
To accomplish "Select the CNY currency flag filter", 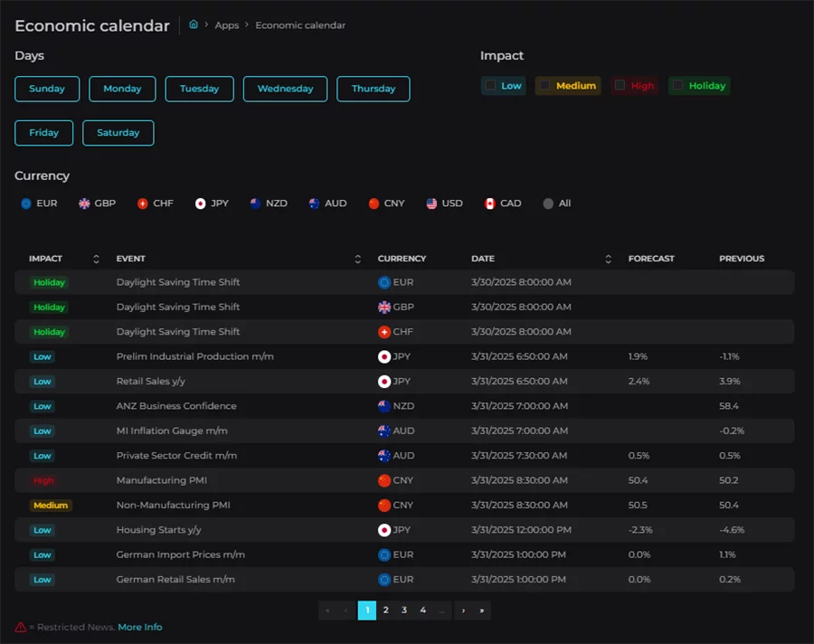I will click(x=374, y=204).
